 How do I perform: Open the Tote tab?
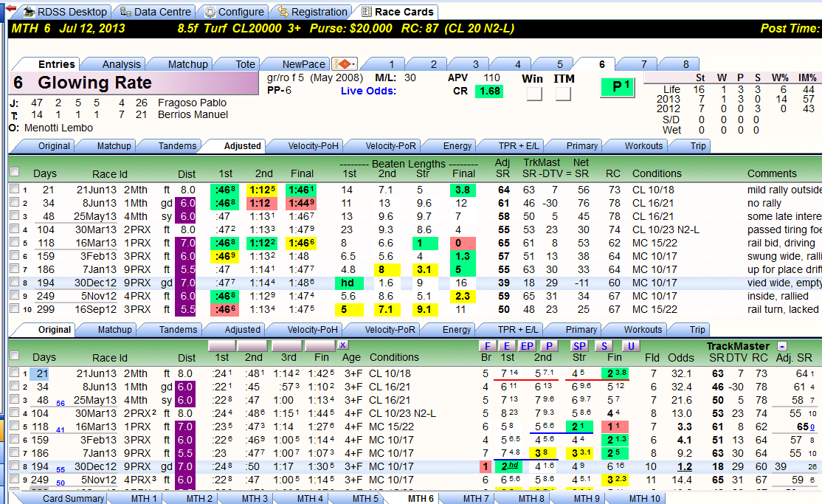coord(245,64)
